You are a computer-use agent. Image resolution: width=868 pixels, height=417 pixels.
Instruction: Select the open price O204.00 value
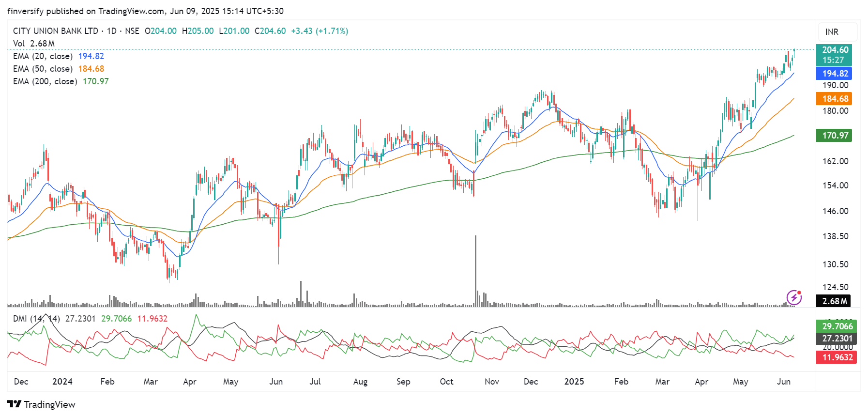[161, 31]
